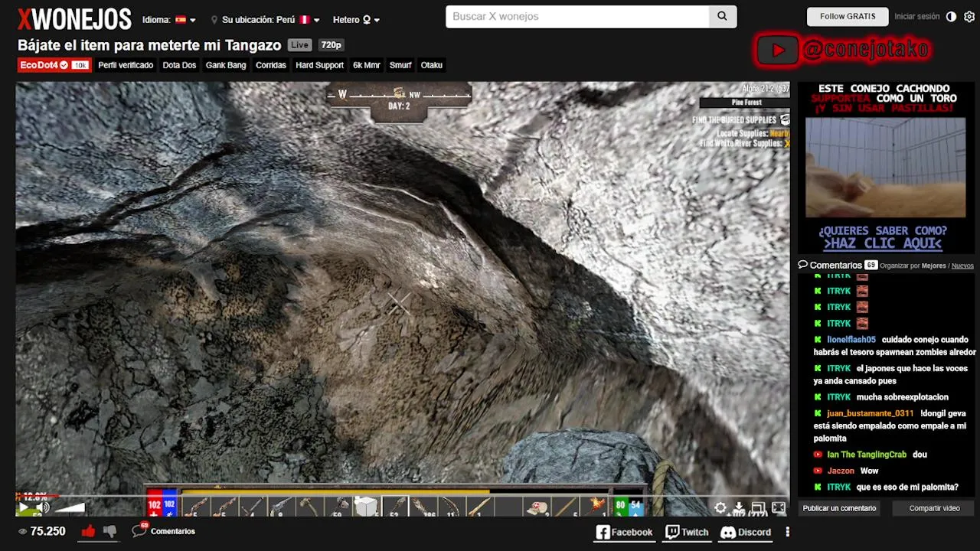Viewport: 980px width, 551px height.
Task: Seek on the video progress bar
Action: 402,496
